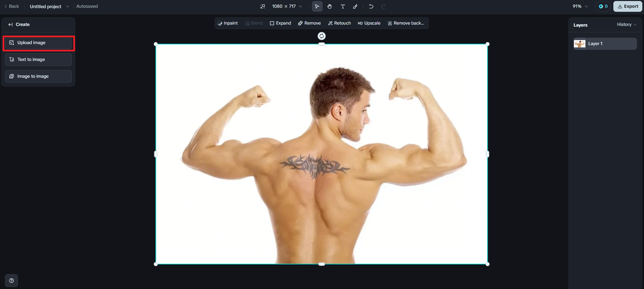Open the History dropdown
The image size is (644, 289).
(x=626, y=25)
